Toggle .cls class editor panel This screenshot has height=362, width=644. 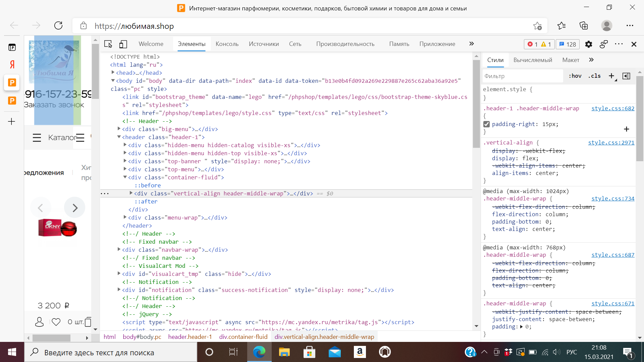(594, 76)
